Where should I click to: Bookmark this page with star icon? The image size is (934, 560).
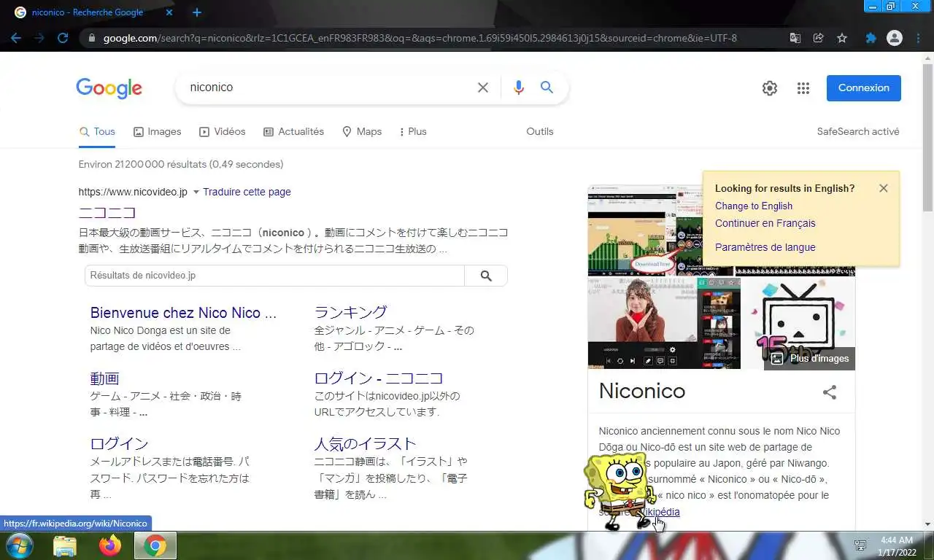coord(842,38)
